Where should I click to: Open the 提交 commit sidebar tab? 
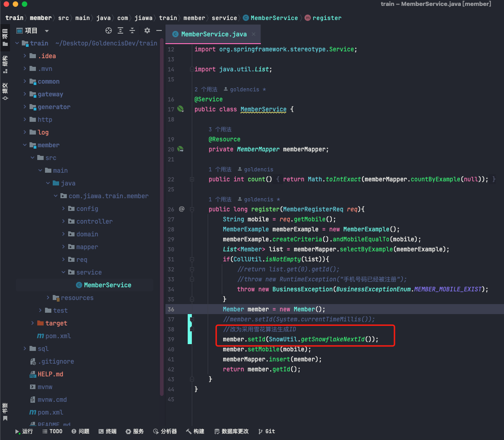click(x=5, y=91)
